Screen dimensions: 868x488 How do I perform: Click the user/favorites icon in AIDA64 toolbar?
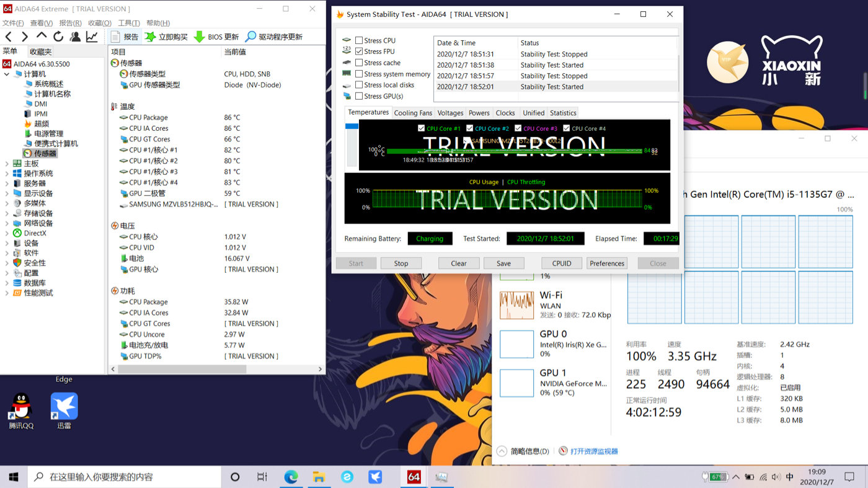(75, 37)
